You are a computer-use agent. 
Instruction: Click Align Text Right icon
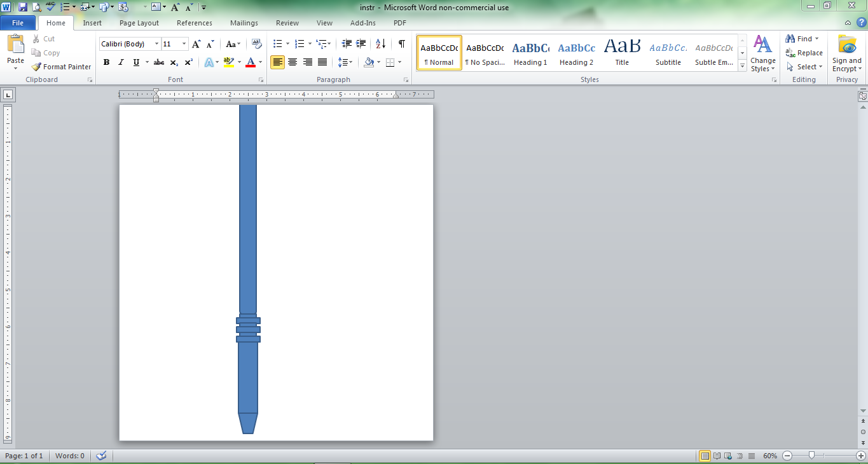(308, 62)
